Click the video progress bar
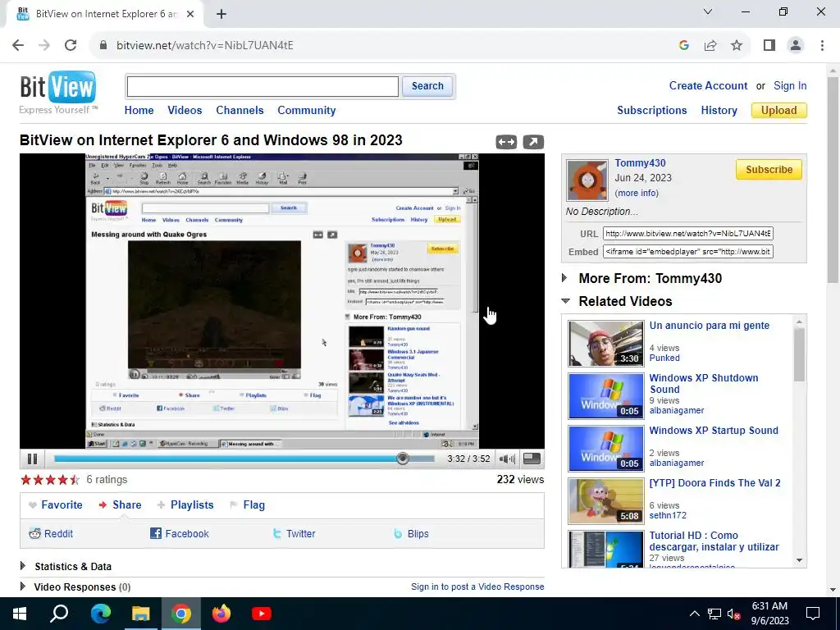Screen dimensions: 840x630 point(244,459)
